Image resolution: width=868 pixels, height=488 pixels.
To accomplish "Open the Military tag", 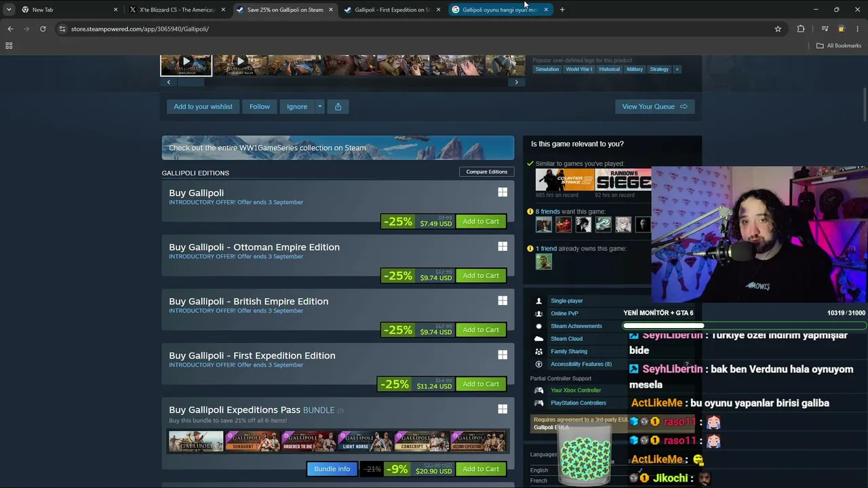I will pyautogui.click(x=635, y=69).
